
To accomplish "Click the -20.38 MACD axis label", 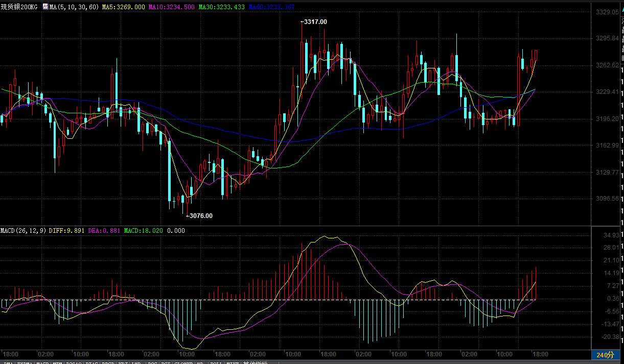I will click(x=610, y=337).
